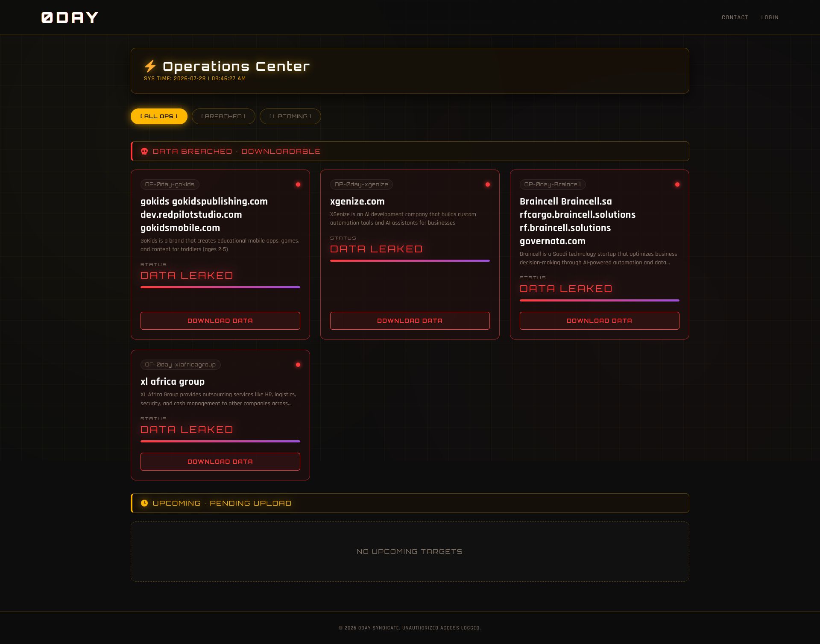Click the OP-0day-Braincell tag label
Screen dimensions: 820x644
[x=553, y=184]
